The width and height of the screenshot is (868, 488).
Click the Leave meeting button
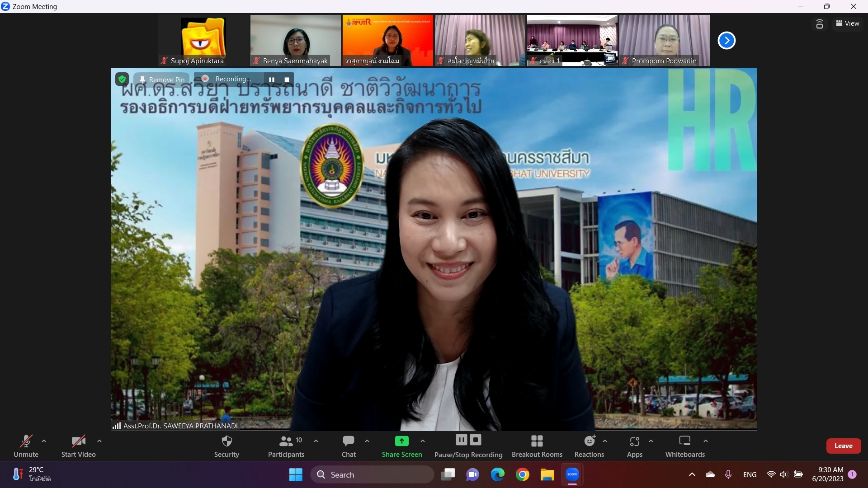[843, 446]
